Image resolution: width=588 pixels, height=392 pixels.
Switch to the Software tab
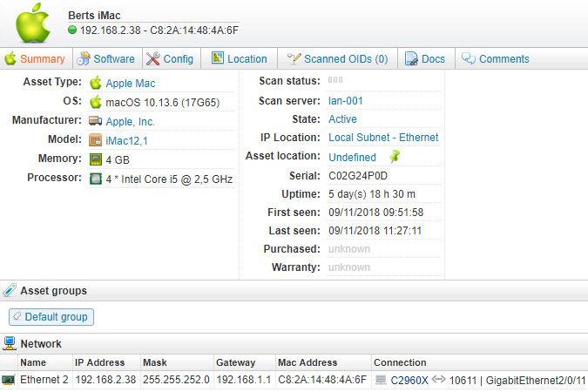pyautogui.click(x=105, y=59)
